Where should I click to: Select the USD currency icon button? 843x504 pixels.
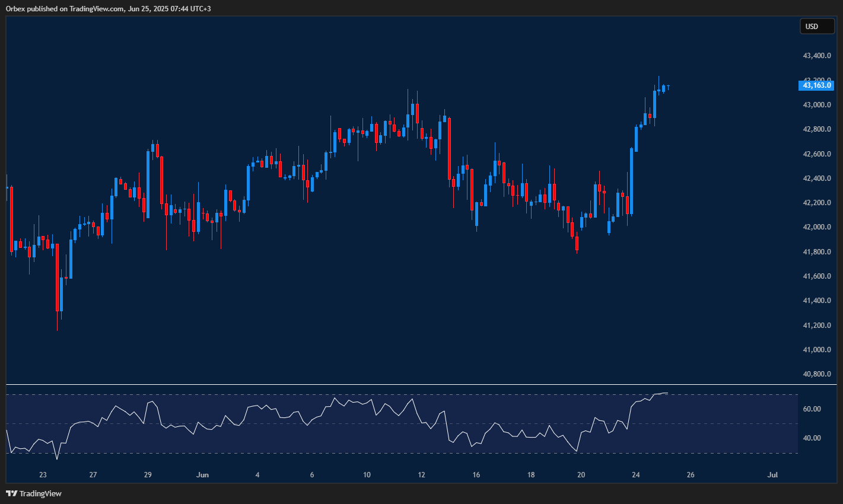(817, 26)
